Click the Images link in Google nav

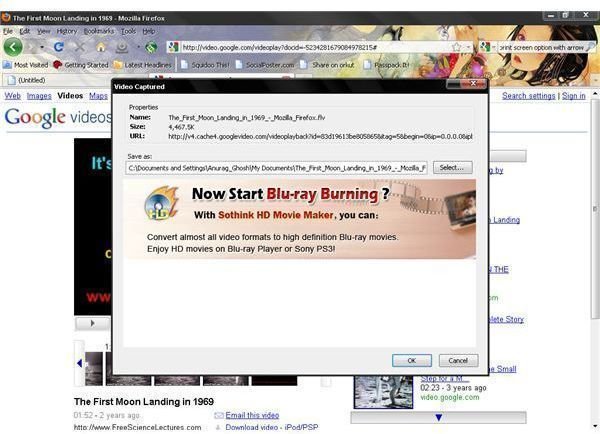point(39,96)
